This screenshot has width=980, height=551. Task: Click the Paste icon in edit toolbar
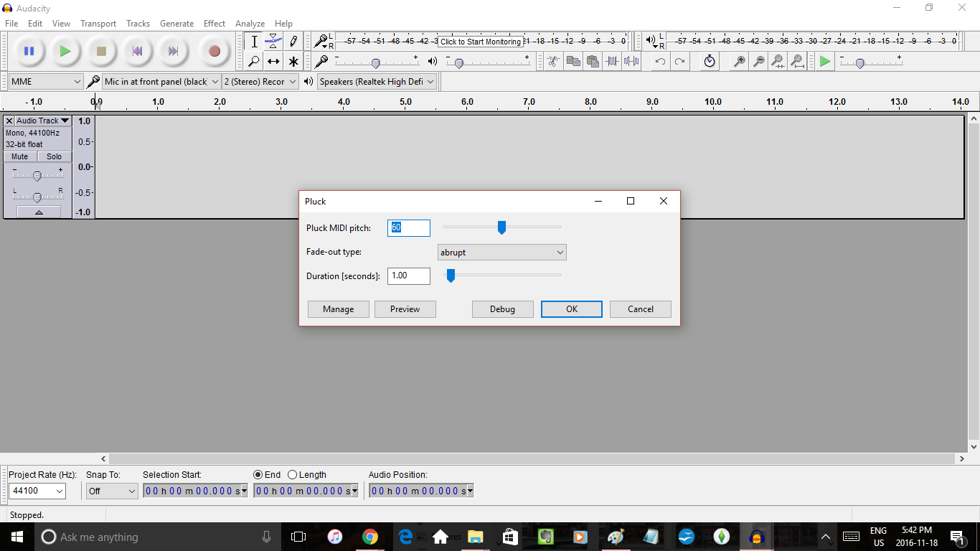592,61
